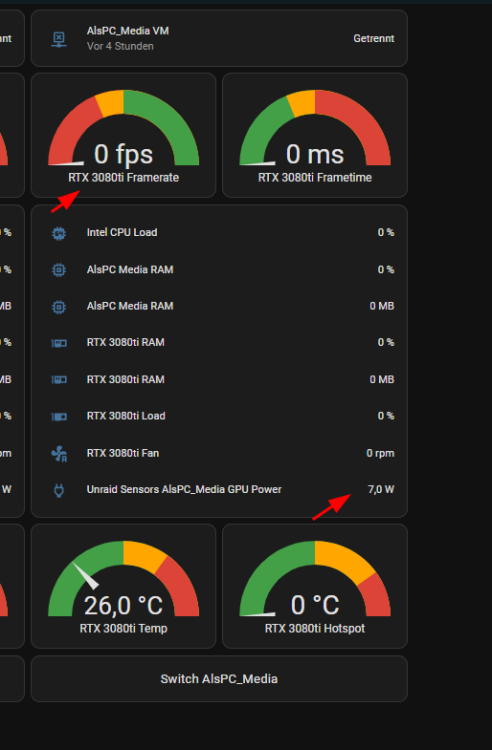Click the 0 MB value of RTX 3080ti RAM

382,380
